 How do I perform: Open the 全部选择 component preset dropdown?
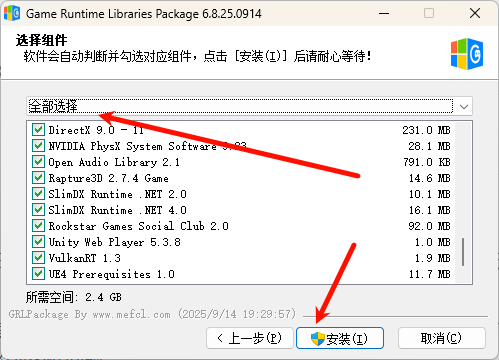(249, 106)
